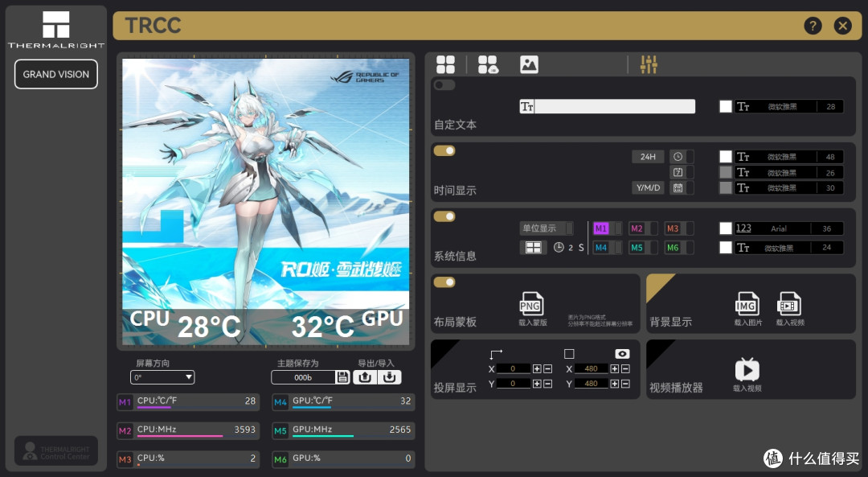Open Thermalright Control Center button
Viewport: 868px width, 477px height.
coord(56,451)
